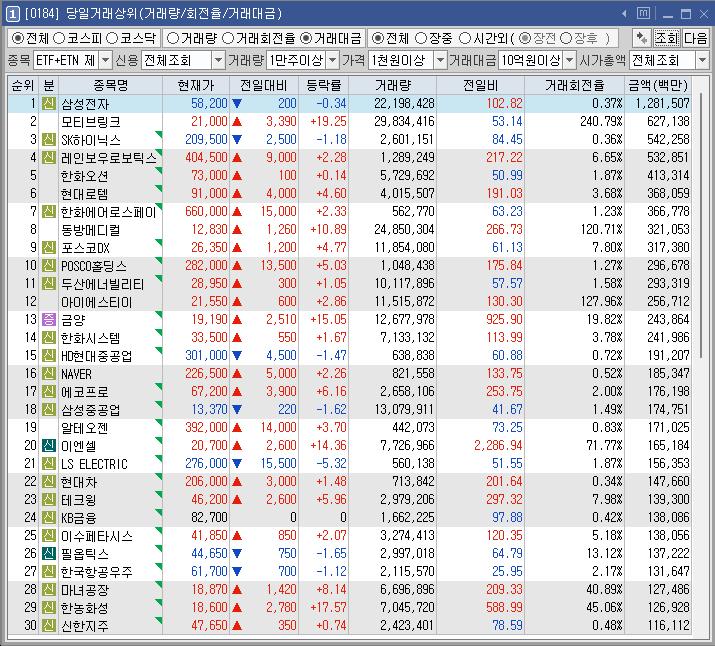Click the 신 badge for 레인보우로보틱스

point(49,158)
